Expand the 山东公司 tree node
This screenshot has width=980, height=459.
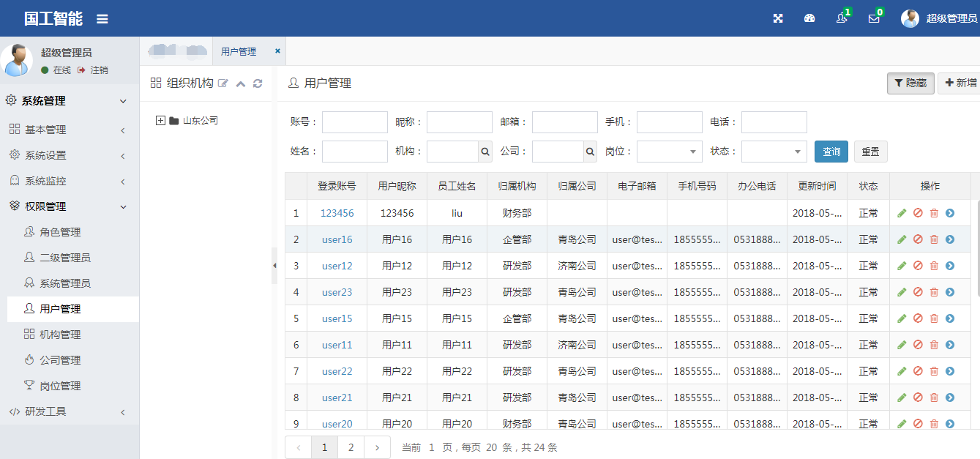point(161,121)
